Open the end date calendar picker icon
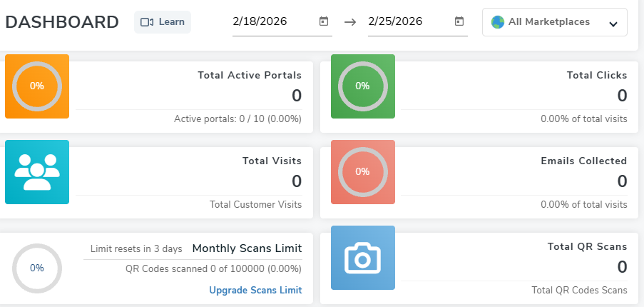The width and height of the screenshot is (644, 307). (459, 22)
